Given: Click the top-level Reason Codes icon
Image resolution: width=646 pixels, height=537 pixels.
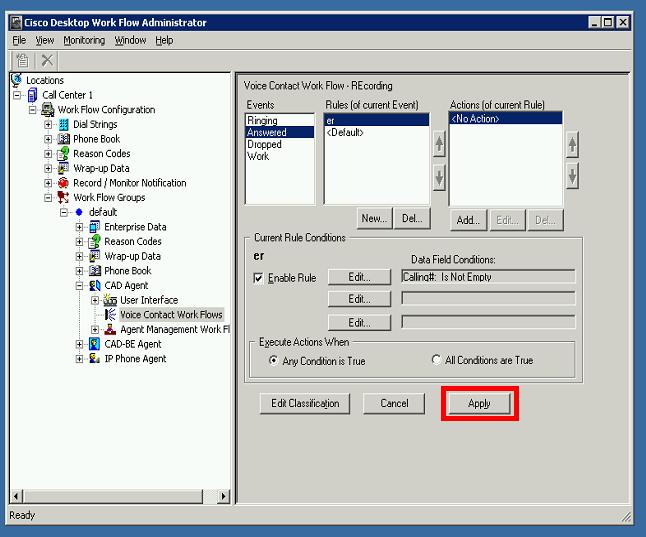Looking at the screenshot, I should pos(63,153).
